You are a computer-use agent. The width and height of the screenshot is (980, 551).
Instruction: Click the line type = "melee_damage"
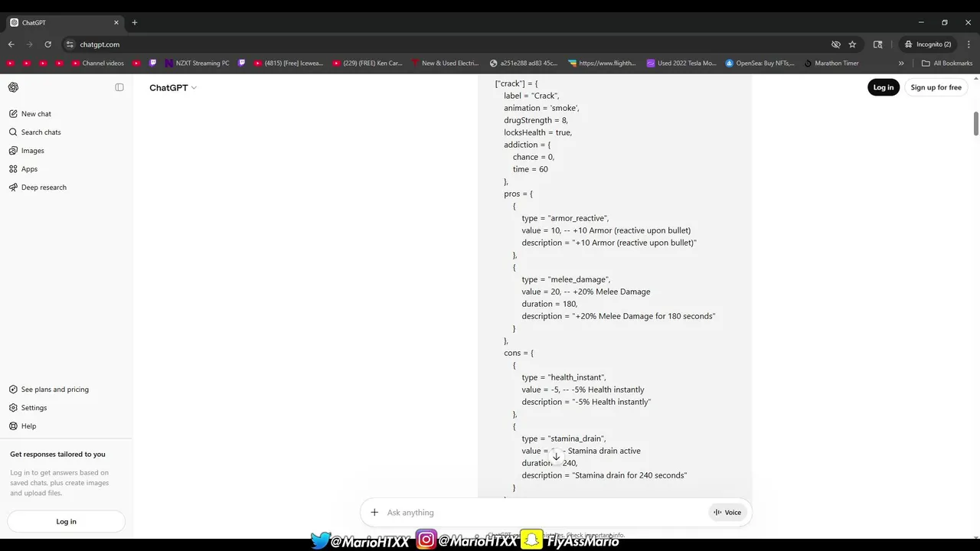tap(566, 279)
